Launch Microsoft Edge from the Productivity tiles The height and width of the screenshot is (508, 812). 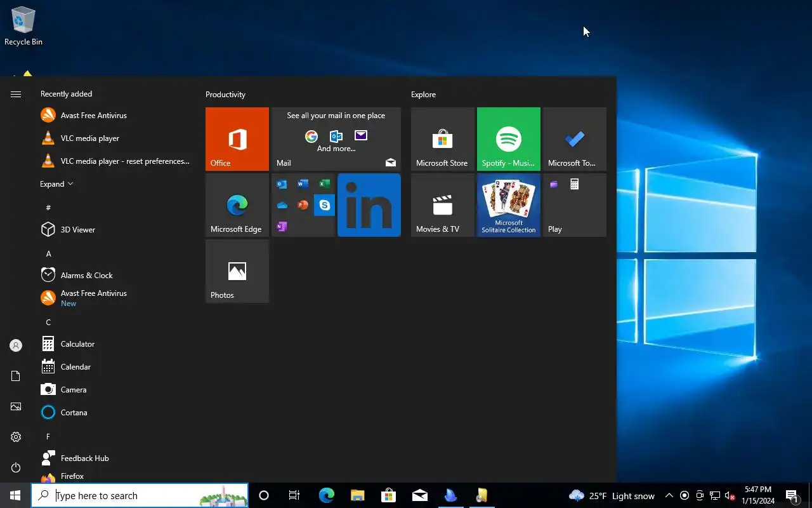[237, 205]
